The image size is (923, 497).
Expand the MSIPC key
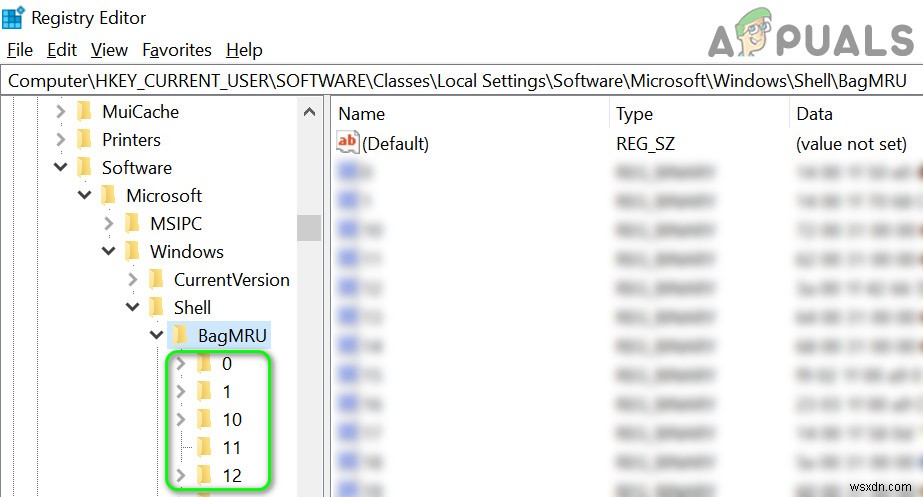[108, 223]
